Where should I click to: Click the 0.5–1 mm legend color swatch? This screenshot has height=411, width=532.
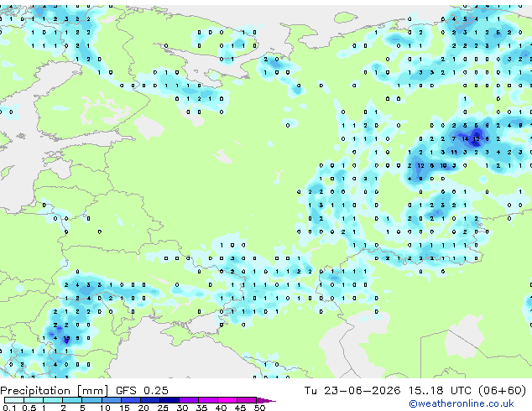click(x=34, y=400)
